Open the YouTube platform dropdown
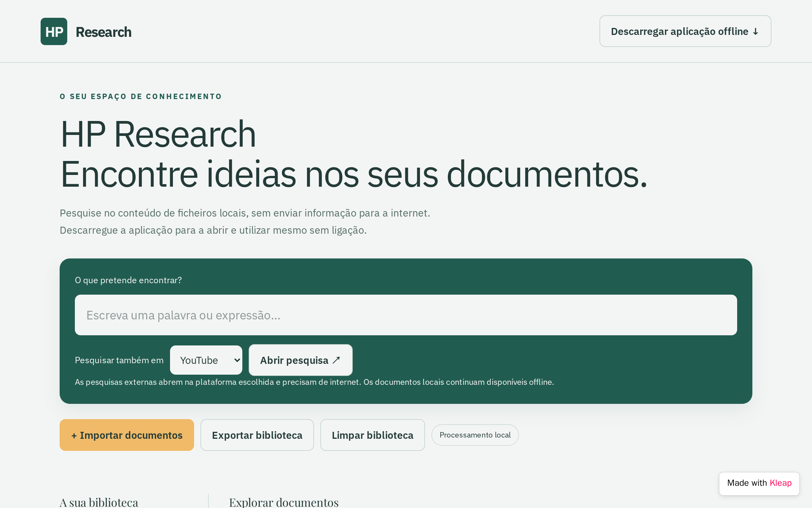 [206, 360]
